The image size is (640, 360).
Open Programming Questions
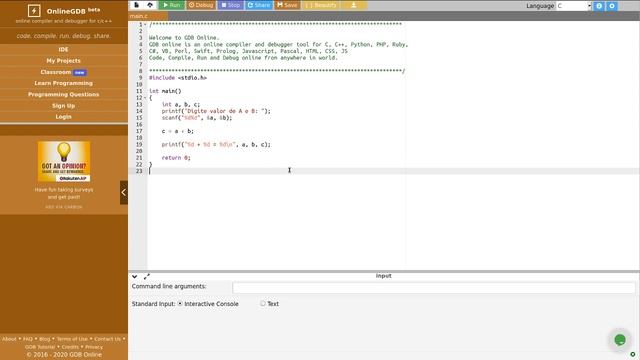click(64, 94)
